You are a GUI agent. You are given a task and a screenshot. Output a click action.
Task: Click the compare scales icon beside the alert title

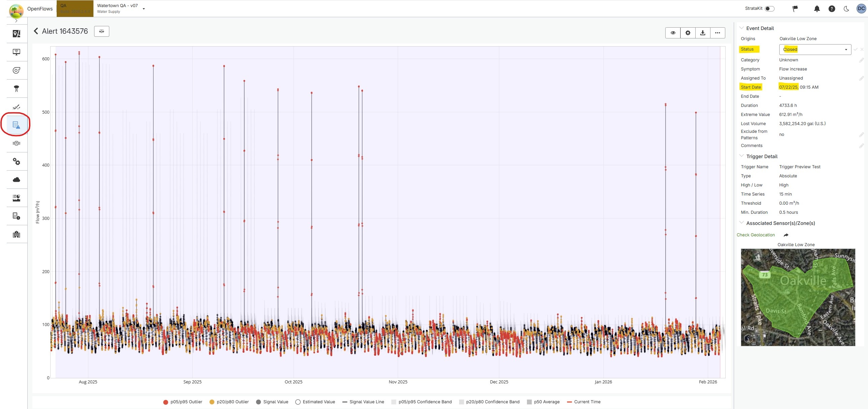tap(102, 31)
